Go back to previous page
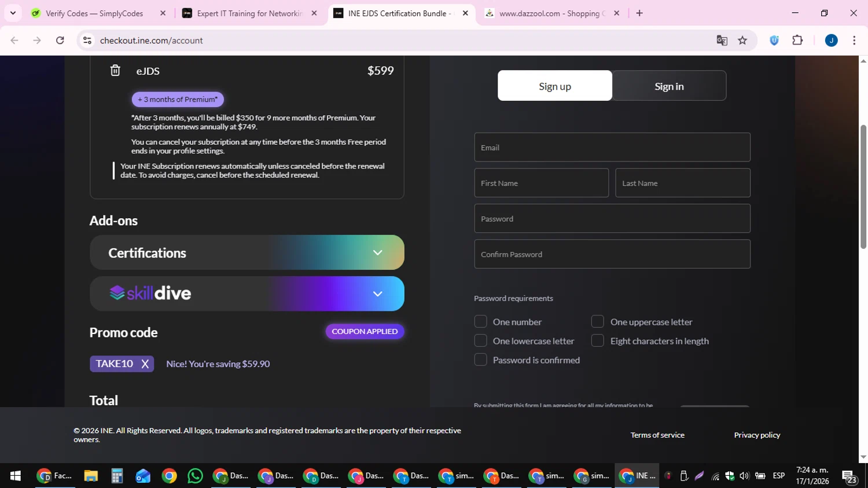Image resolution: width=868 pixels, height=488 pixels. (14, 41)
